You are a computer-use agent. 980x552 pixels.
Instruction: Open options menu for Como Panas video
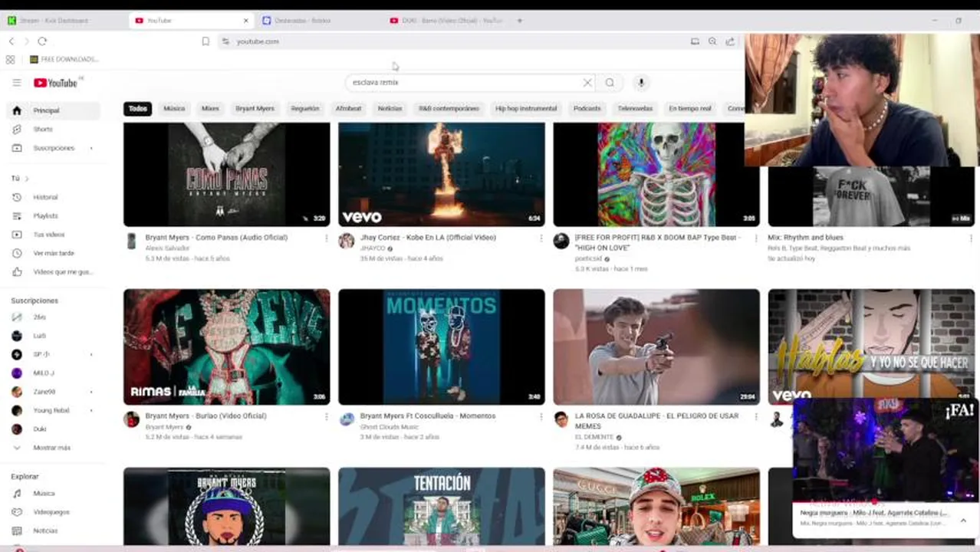[326, 238]
